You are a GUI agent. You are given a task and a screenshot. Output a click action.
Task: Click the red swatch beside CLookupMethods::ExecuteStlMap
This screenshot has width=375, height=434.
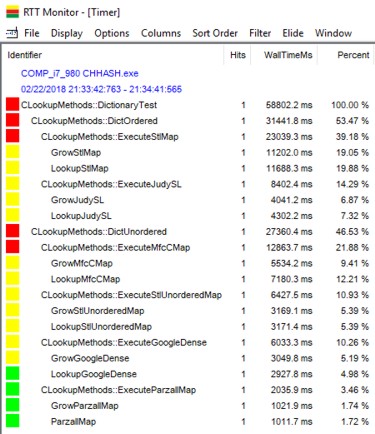(x=12, y=136)
